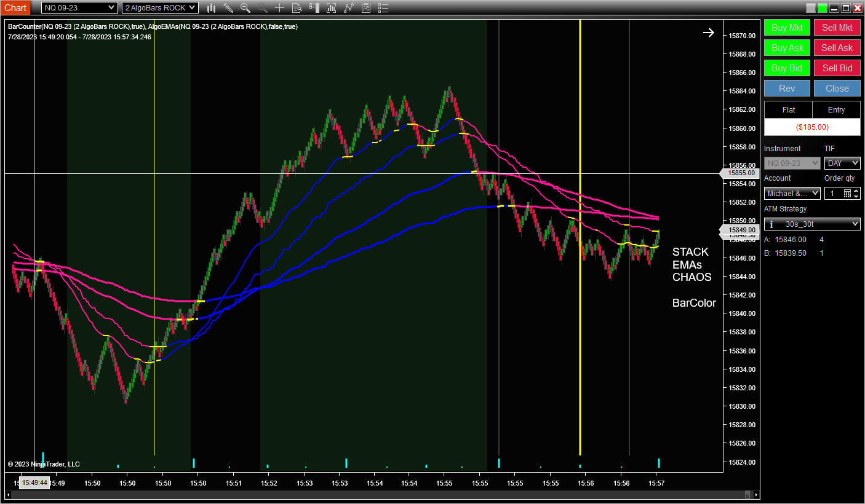Click the A: 15846.00 target row
Screen dimensions: 865x504
[x=794, y=240]
